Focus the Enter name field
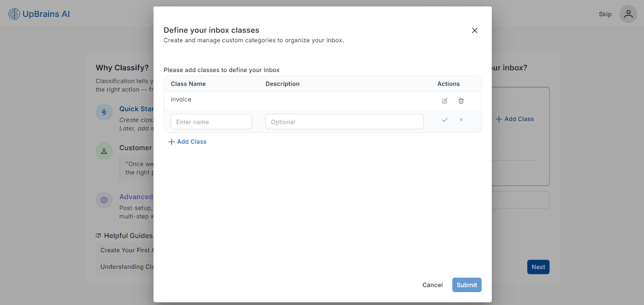This screenshot has height=305, width=644. pos(211,122)
